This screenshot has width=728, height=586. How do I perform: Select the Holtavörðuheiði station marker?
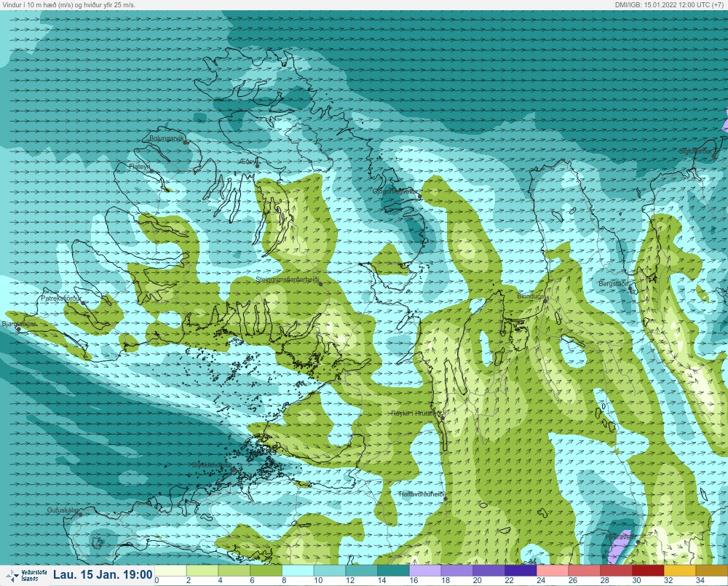tap(446, 499)
